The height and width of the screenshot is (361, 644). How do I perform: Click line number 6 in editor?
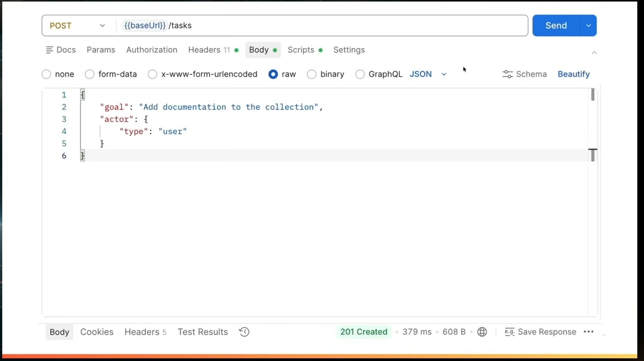64,156
